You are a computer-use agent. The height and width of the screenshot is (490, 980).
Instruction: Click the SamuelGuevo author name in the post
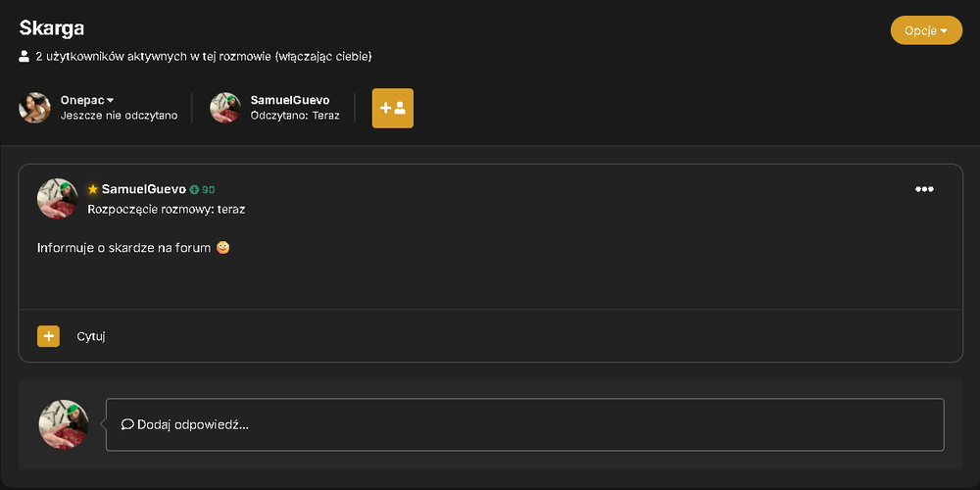[144, 189]
